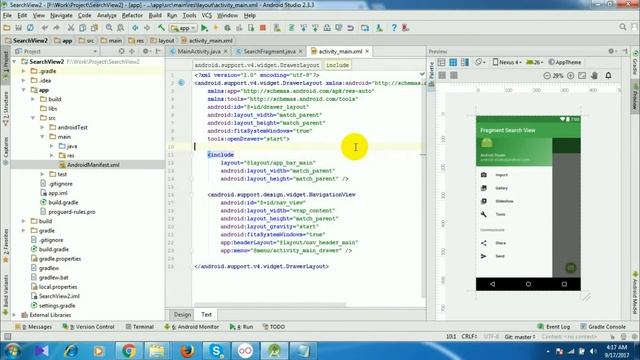Open the Help question mark icon
640x360 pixels.
pos(394,28)
